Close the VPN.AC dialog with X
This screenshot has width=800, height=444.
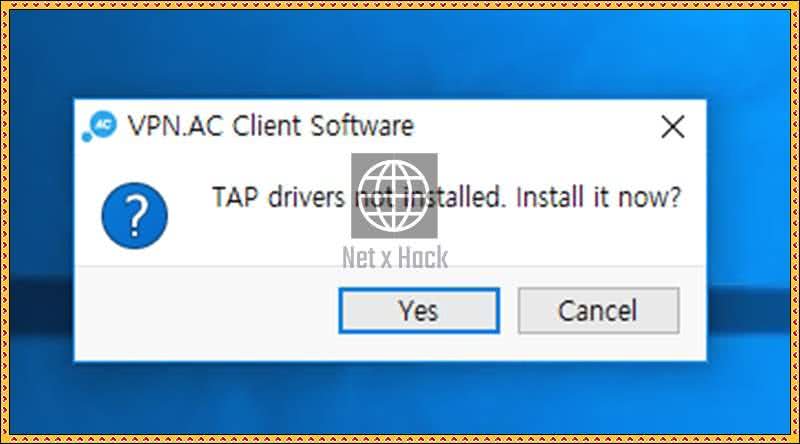(x=672, y=127)
